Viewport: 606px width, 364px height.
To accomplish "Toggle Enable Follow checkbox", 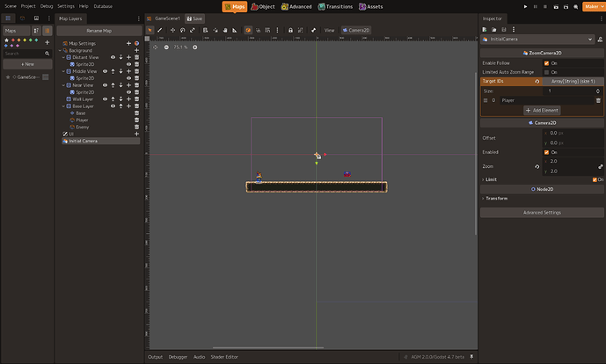I will coord(546,63).
